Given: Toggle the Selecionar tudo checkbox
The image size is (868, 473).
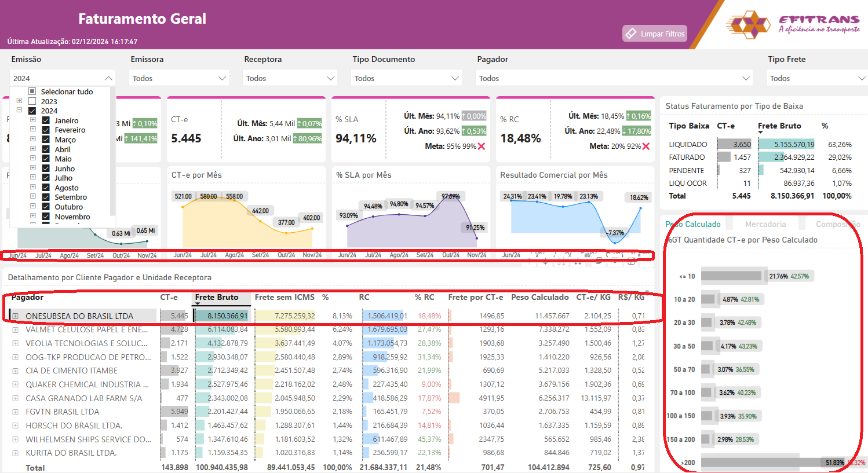Looking at the screenshot, I should pos(32,91).
